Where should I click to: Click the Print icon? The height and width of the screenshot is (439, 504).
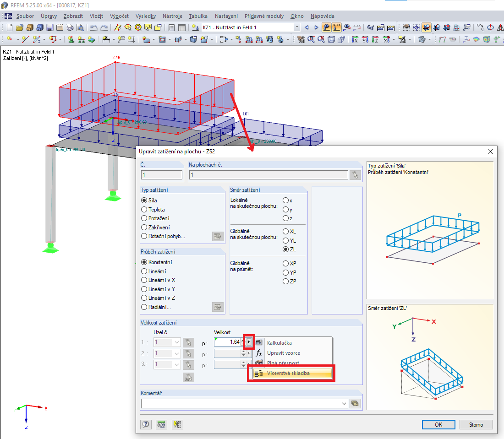[x=70, y=27]
